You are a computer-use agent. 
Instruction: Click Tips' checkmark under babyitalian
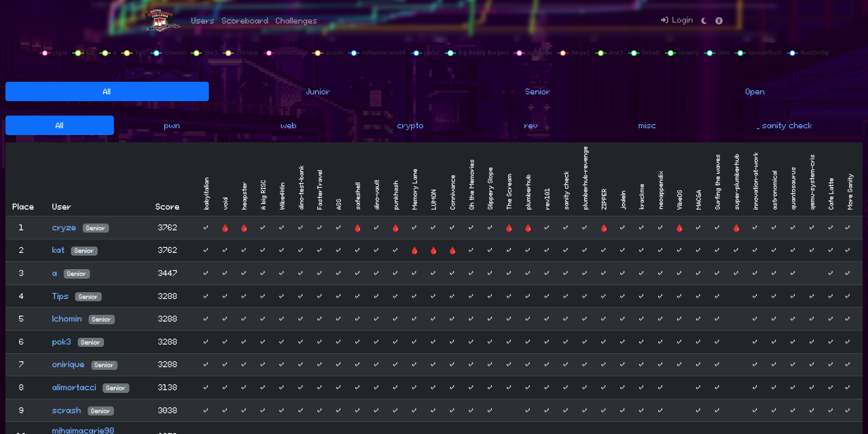tap(206, 296)
